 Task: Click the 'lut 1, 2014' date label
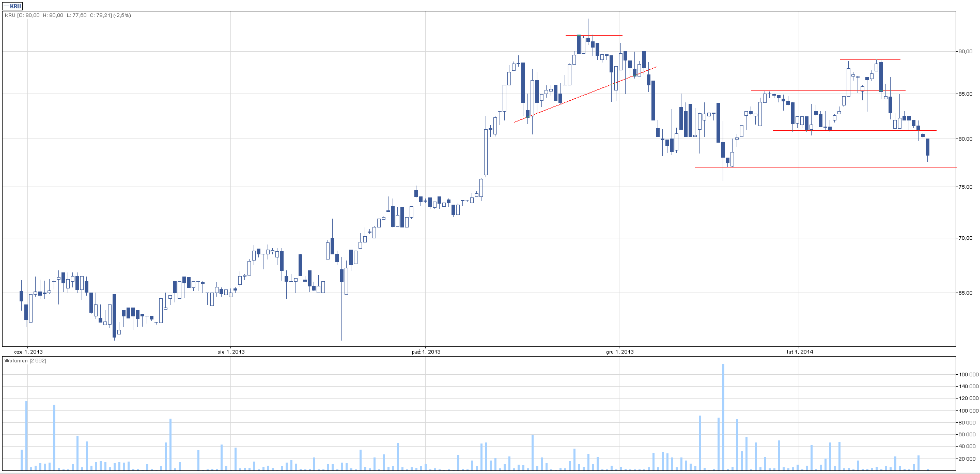click(x=800, y=352)
